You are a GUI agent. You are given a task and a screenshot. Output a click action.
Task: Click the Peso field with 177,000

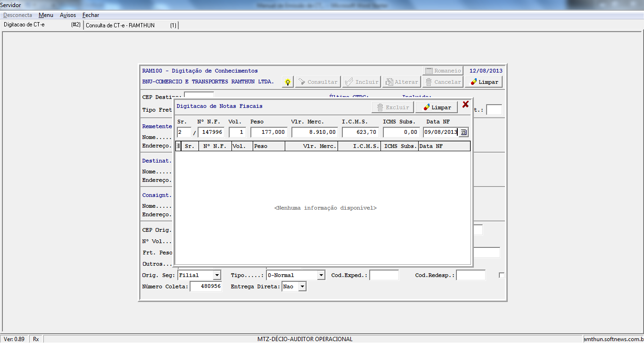pyautogui.click(x=269, y=132)
